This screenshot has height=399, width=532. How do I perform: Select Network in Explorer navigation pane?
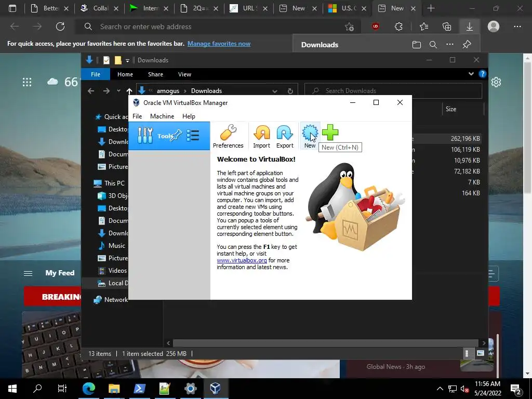pyautogui.click(x=111, y=300)
